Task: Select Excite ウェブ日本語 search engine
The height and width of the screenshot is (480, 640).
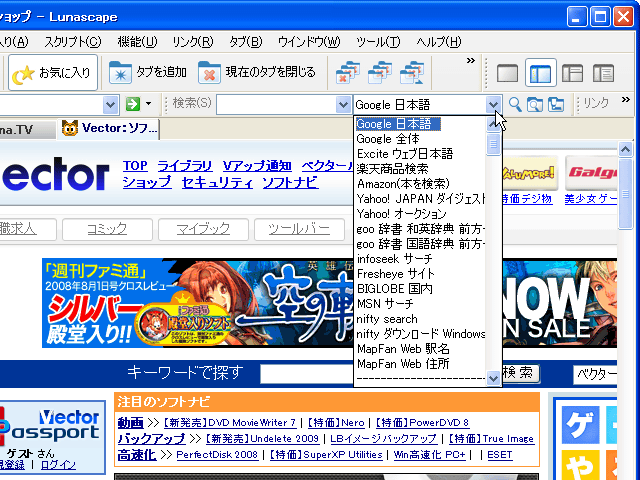Action: pos(420,154)
